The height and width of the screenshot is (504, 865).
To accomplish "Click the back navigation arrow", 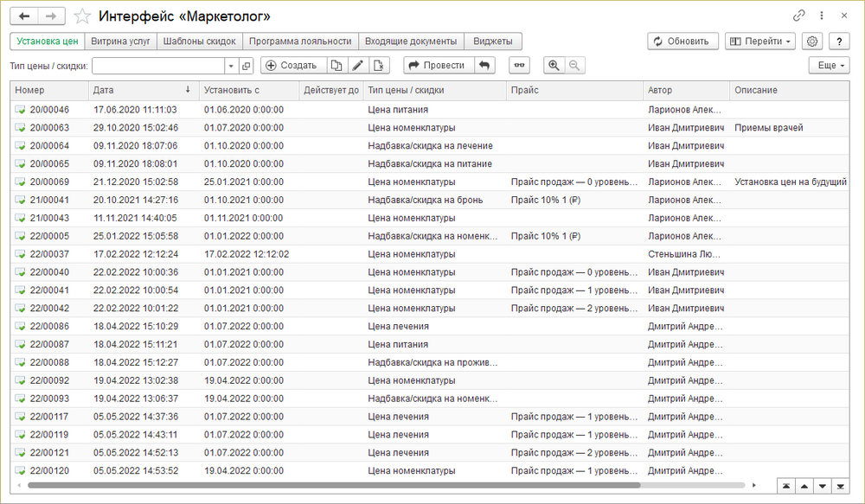I will [23, 16].
